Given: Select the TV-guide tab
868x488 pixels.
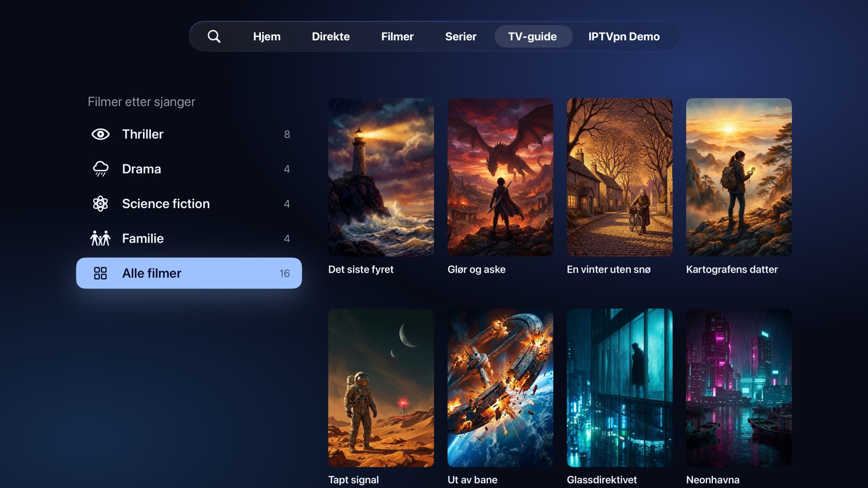Looking at the screenshot, I should pyautogui.click(x=533, y=36).
